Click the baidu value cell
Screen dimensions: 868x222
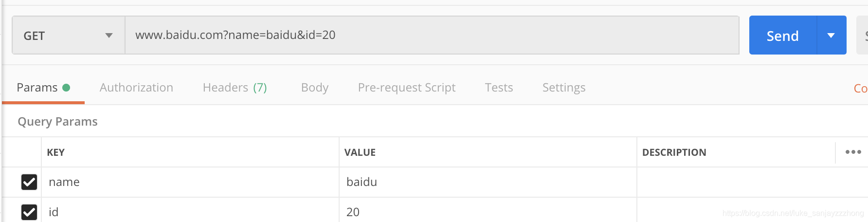487,182
